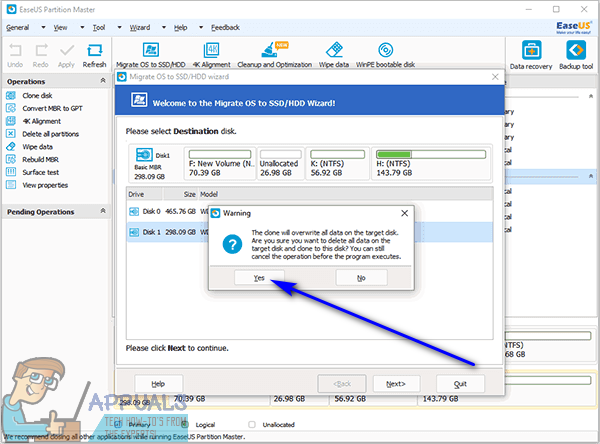The image size is (600, 444).
Task: Open the Feedback menu
Action: [225, 28]
